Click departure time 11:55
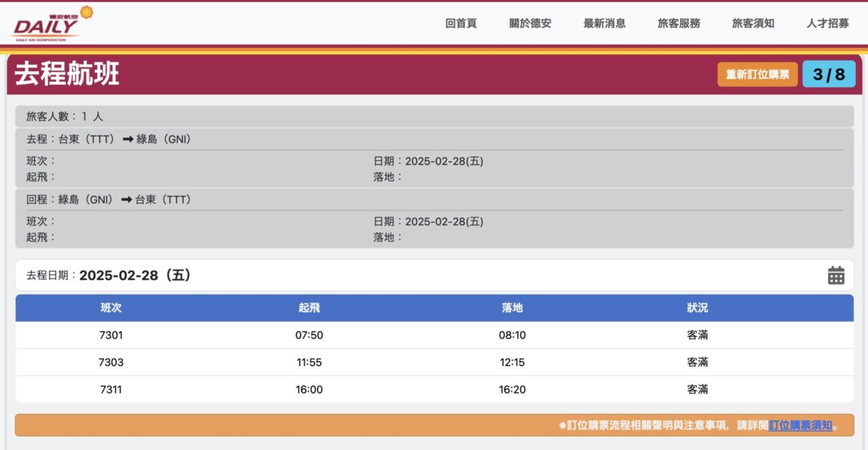Screen dimensions: 868x450 pos(309,362)
